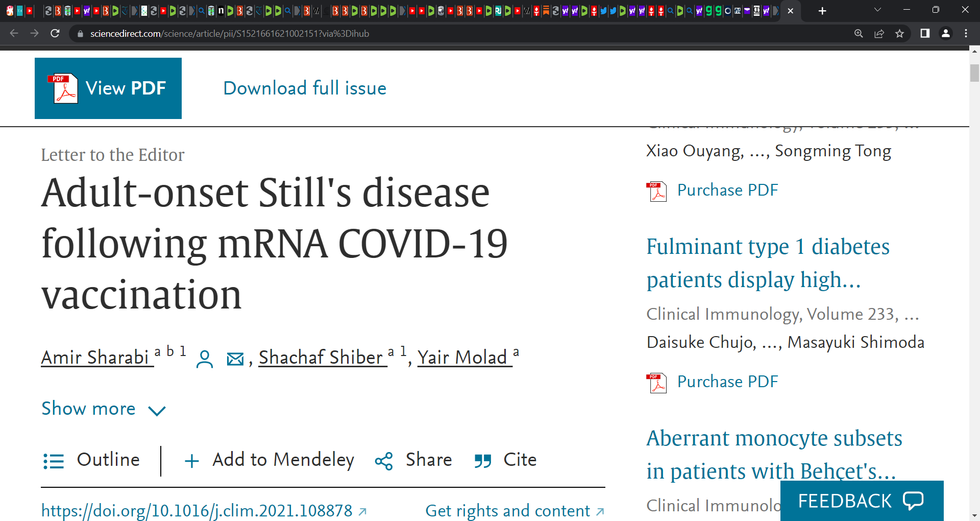Open the tab search dropdown chevron
The height and width of the screenshot is (521, 980).
[x=877, y=10]
